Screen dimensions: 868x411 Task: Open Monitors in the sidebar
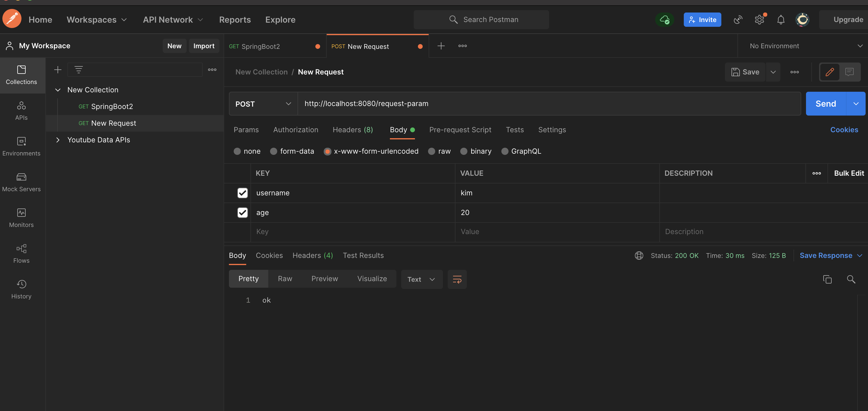pyautogui.click(x=21, y=218)
